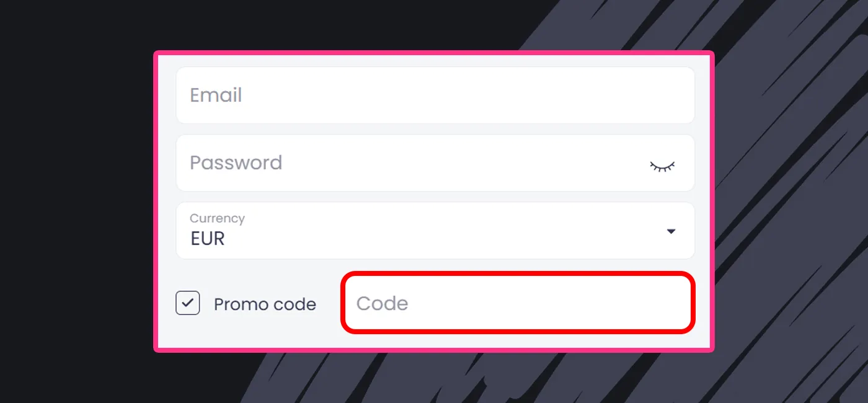868x403 pixels.
Task: Open the Currency dropdown
Action: (435, 231)
